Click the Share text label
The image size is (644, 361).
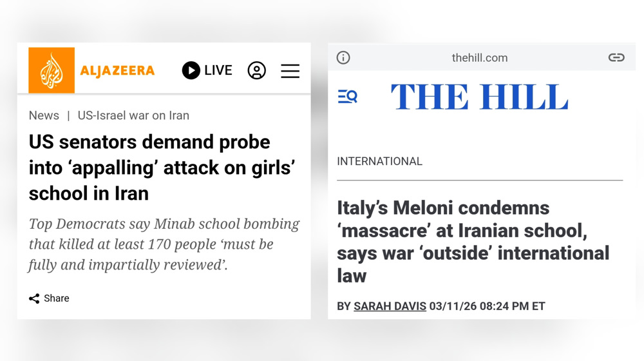point(57,298)
